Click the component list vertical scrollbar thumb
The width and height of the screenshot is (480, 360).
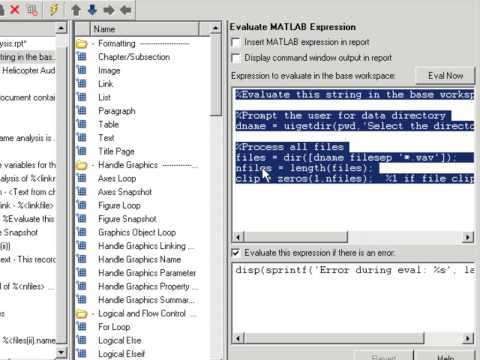pos(216,76)
